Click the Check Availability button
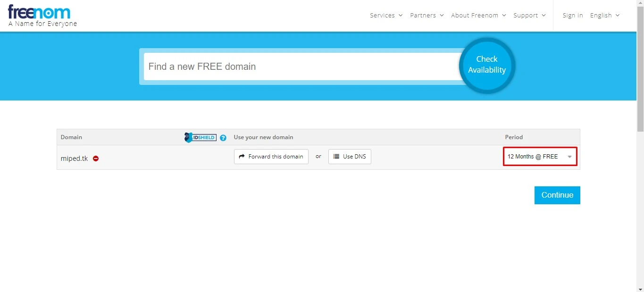 pos(487,65)
